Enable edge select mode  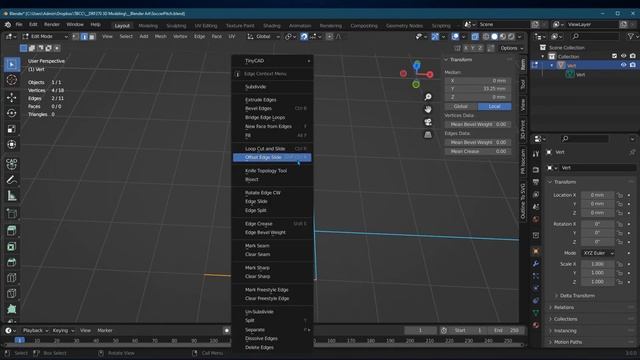(84, 36)
